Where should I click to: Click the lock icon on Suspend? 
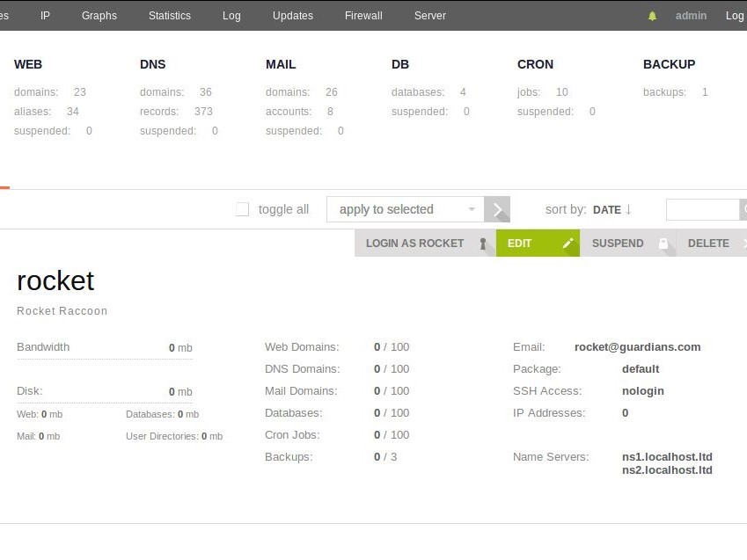coord(663,244)
